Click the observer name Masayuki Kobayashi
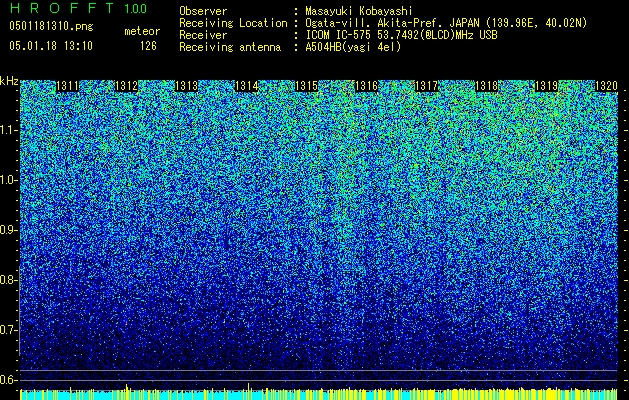The width and height of the screenshot is (629, 400). [x=359, y=11]
